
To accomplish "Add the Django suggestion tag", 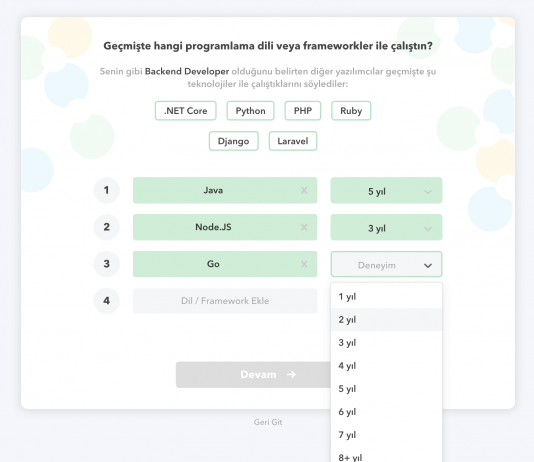I will pyautogui.click(x=234, y=141).
